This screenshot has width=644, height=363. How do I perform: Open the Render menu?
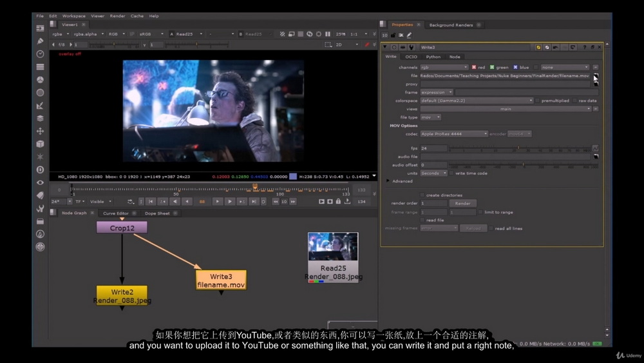(117, 16)
